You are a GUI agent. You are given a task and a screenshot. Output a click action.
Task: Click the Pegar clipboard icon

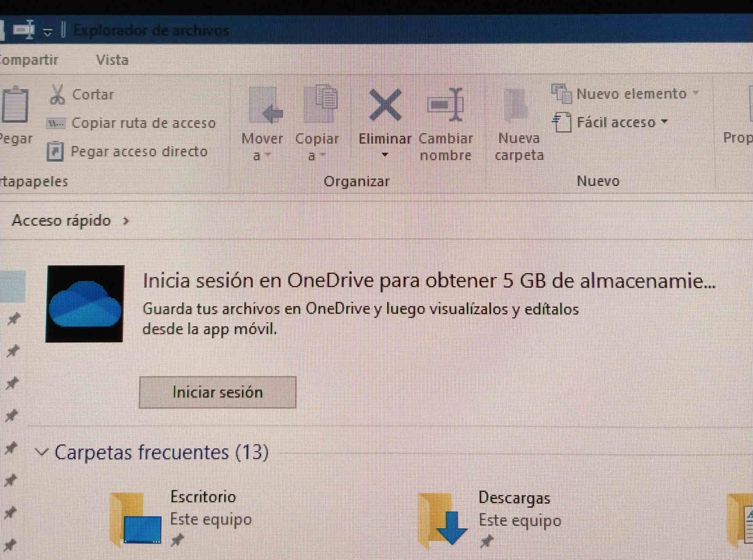click(15, 104)
